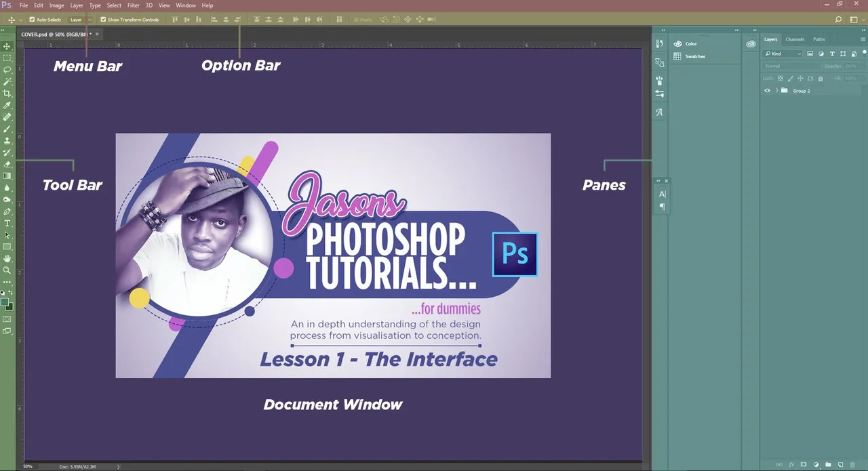868x471 pixels.
Task: Select the Gradient tool
Action: tap(7, 176)
